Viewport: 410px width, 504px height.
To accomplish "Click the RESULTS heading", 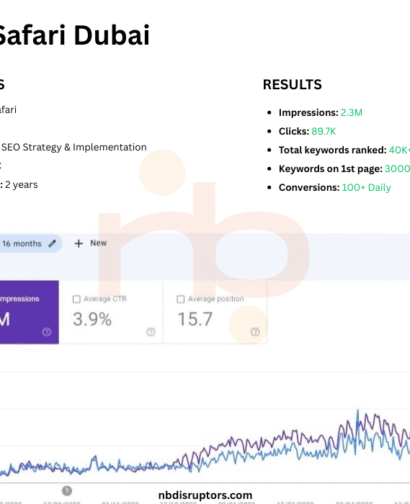I will [x=292, y=84].
